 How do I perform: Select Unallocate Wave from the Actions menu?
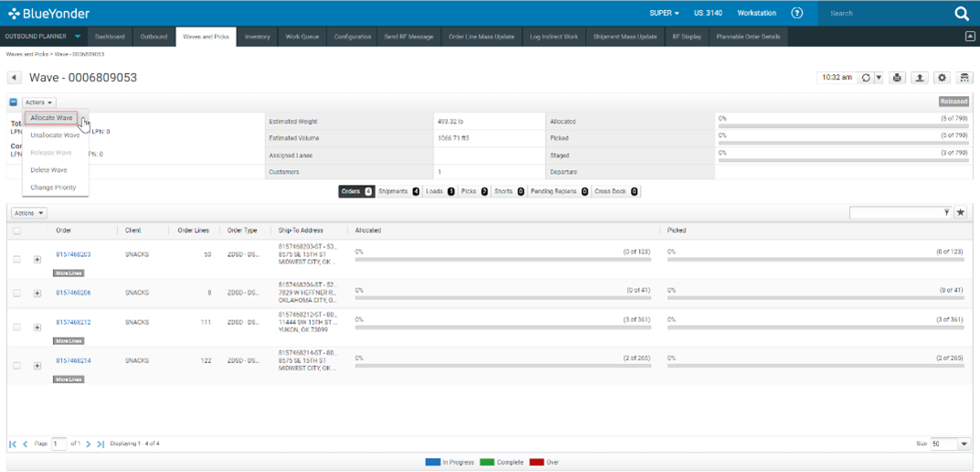point(55,135)
